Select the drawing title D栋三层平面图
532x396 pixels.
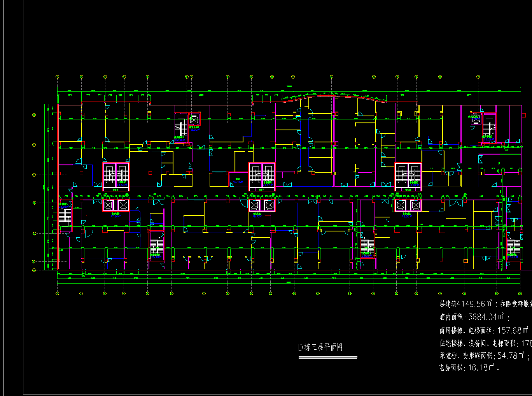(320, 347)
